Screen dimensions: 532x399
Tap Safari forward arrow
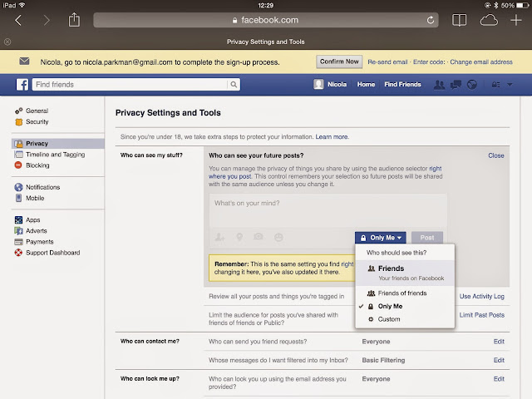(47, 20)
